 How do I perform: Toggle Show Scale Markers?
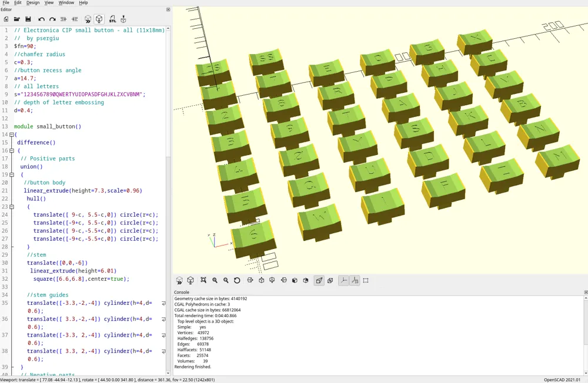pyautogui.click(x=355, y=280)
